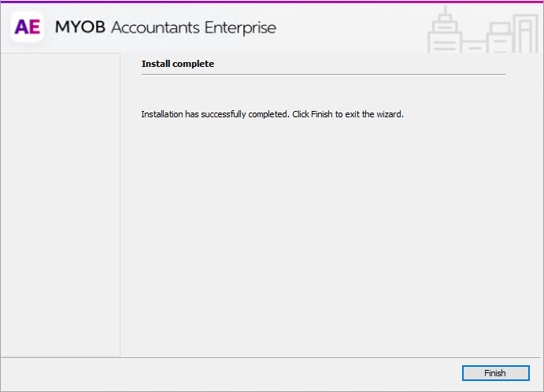Click the word wizard in the message
The image size is (544, 392).
tap(388, 114)
